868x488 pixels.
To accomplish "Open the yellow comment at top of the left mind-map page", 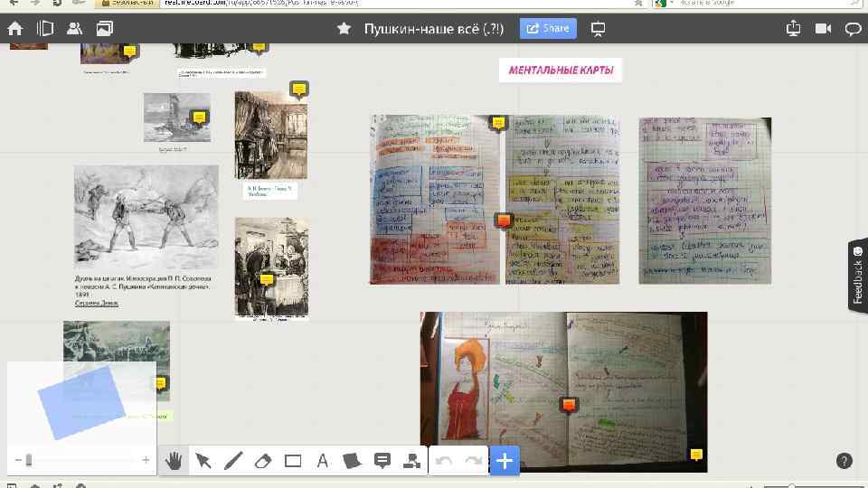I will click(498, 123).
